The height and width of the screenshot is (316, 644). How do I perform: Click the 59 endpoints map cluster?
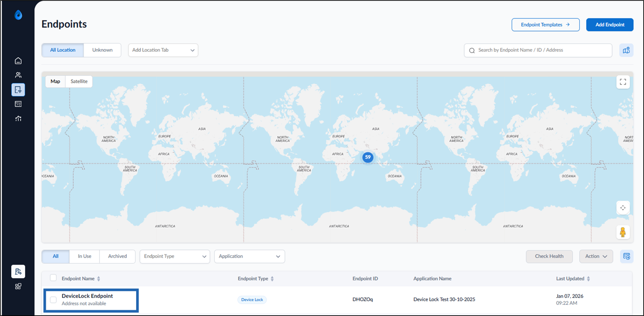coord(368,157)
